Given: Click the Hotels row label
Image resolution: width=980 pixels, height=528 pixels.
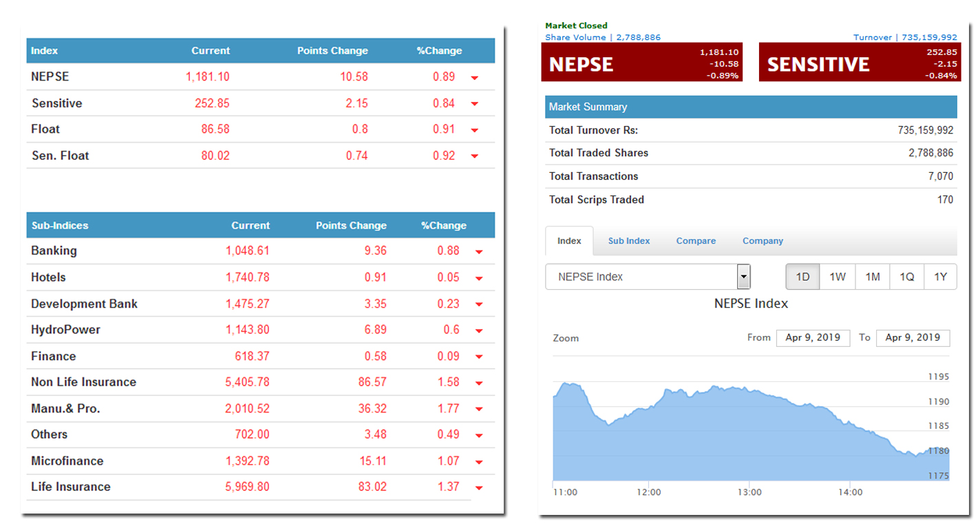Looking at the screenshot, I should coord(48,277).
